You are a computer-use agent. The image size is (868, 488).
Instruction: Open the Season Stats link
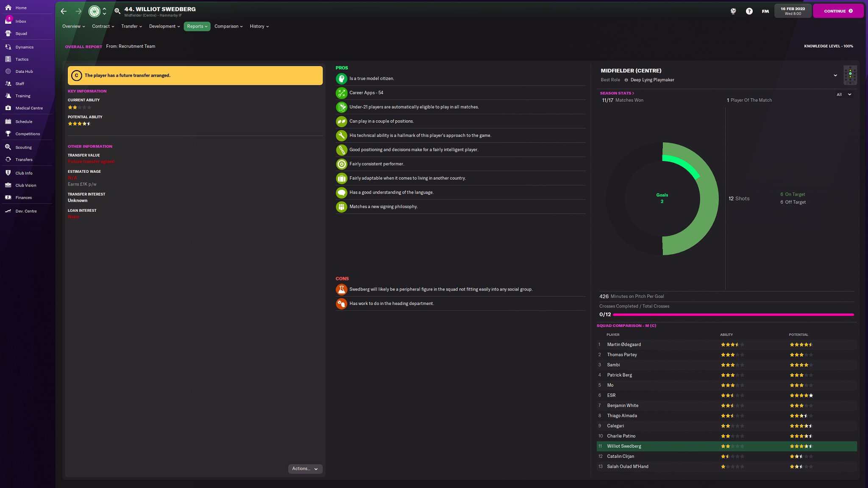(x=617, y=93)
